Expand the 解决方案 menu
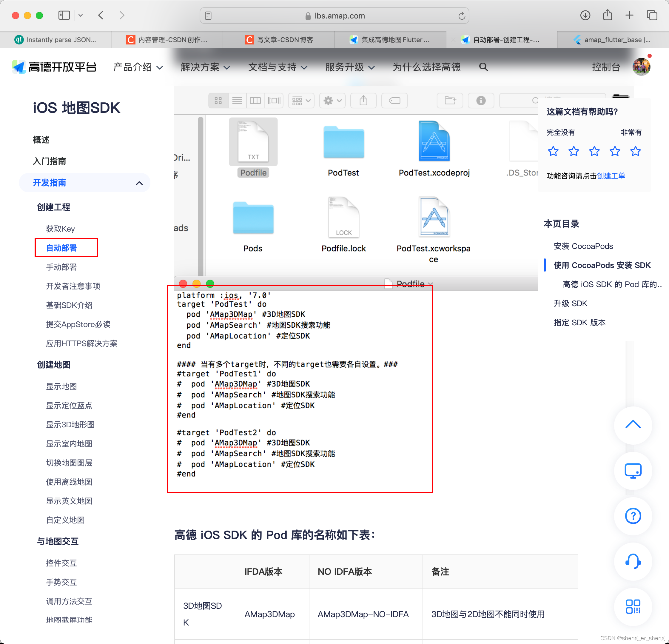Image resolution: width=669 pixels, height=644 pixels. click(x=205, y=67)
